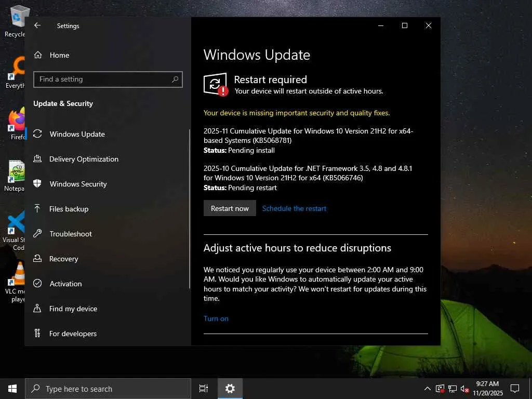
Task: Focus the Find a setting search box
Action: [x=108, y=79]
